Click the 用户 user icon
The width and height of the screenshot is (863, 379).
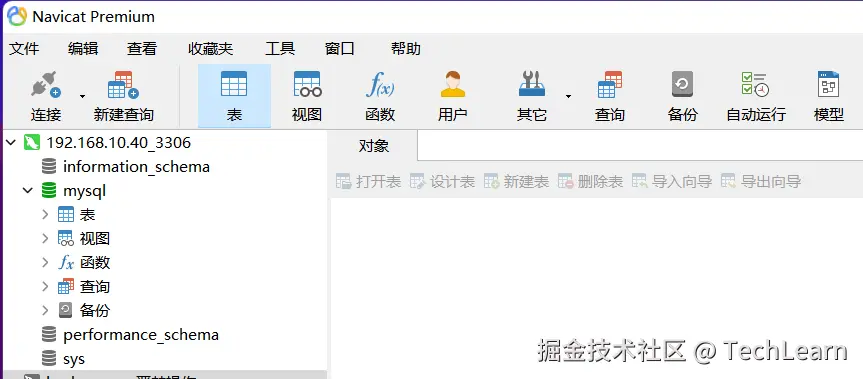point(453,84)
